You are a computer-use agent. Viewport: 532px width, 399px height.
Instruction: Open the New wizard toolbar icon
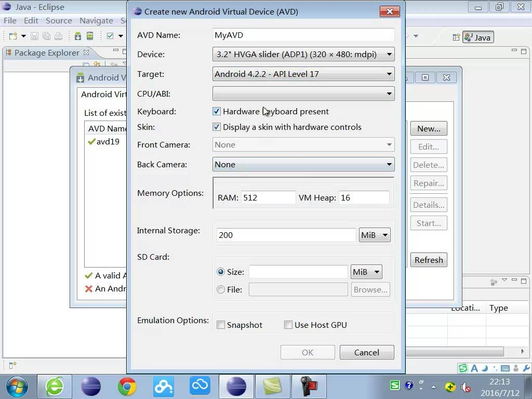[13, 36]
